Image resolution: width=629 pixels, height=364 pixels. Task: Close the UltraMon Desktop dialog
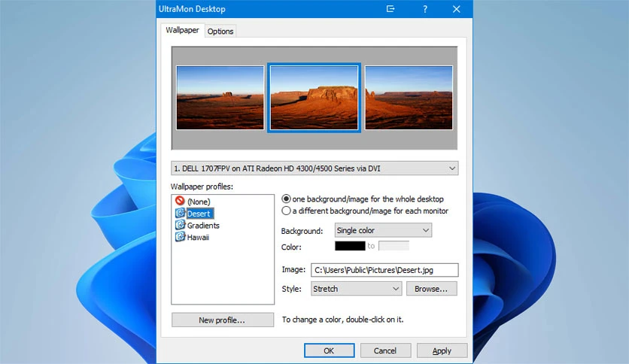[x=457, y=9]
